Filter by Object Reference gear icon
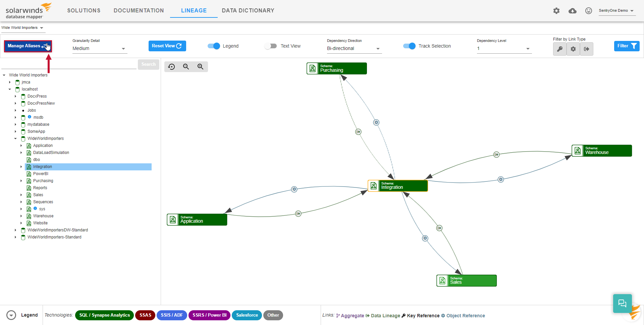 (573, 49)
